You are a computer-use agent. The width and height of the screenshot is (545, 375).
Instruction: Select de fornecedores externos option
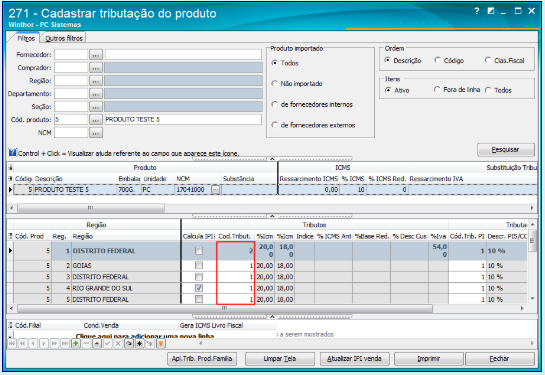[275, 125]
